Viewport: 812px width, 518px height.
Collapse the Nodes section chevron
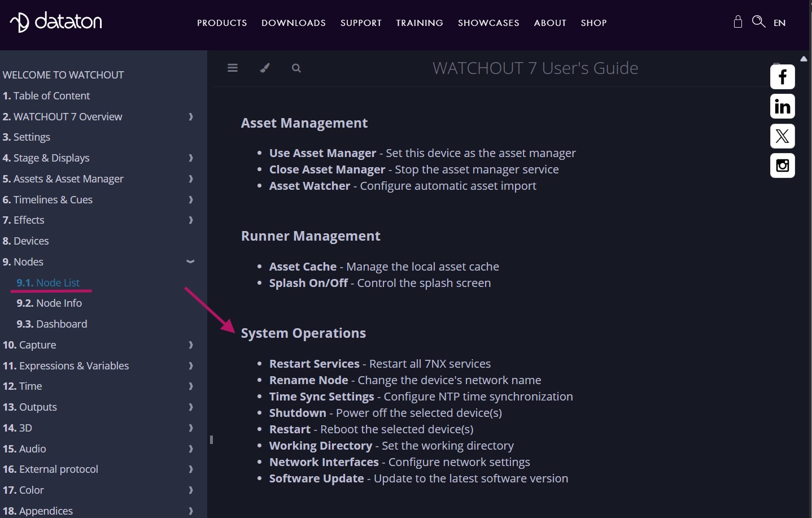coord(190,262)
